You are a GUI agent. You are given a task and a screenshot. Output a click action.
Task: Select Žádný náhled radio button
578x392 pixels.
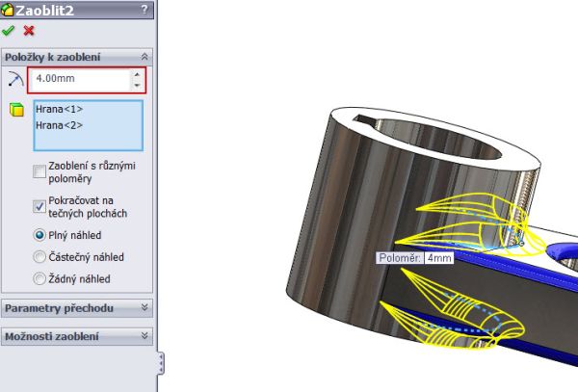tap(39, 279)
